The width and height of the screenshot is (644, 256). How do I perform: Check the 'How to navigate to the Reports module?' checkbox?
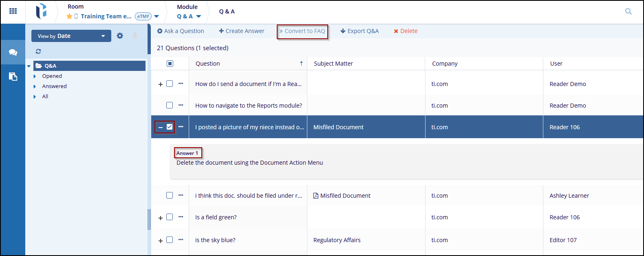coord(170,105)
